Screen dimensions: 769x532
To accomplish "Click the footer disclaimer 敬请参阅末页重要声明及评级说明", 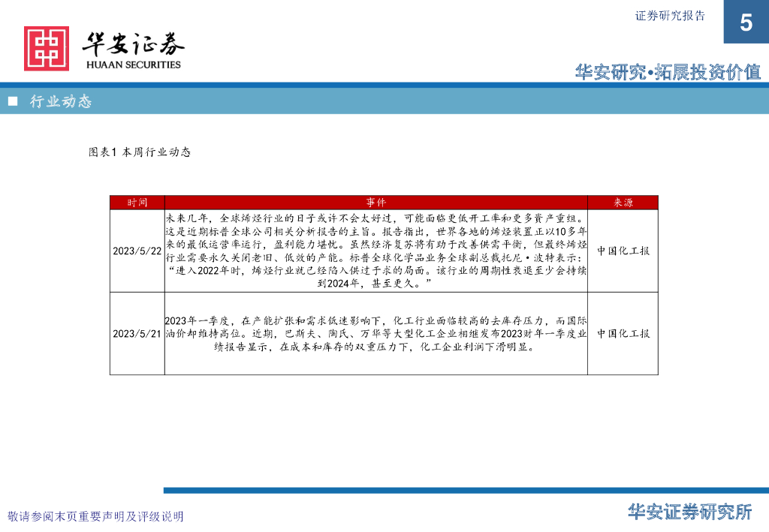I will pyautogui.click(x=95, y=516).
